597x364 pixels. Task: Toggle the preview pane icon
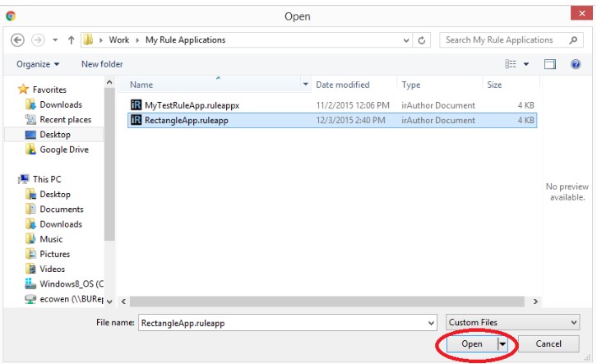550,64
